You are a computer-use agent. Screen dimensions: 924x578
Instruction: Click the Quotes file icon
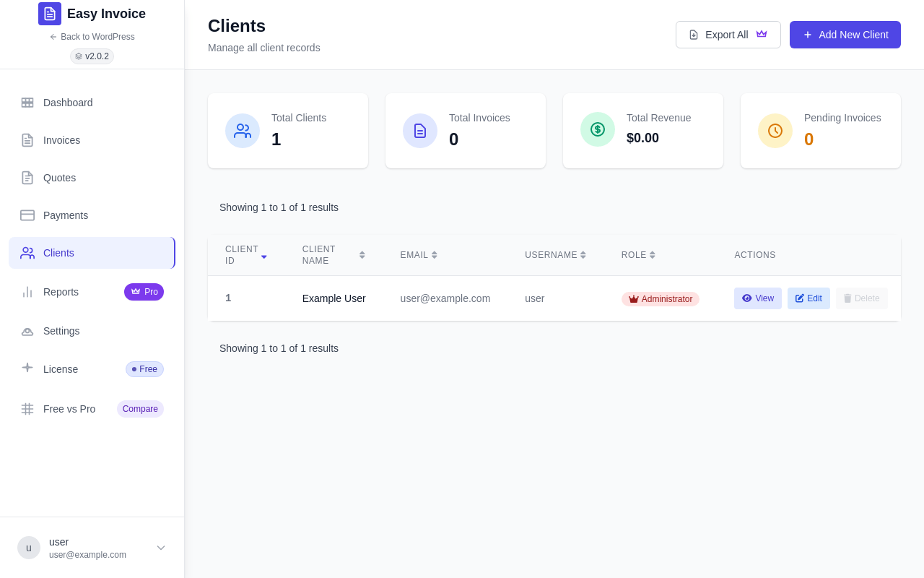coord(27,178)
